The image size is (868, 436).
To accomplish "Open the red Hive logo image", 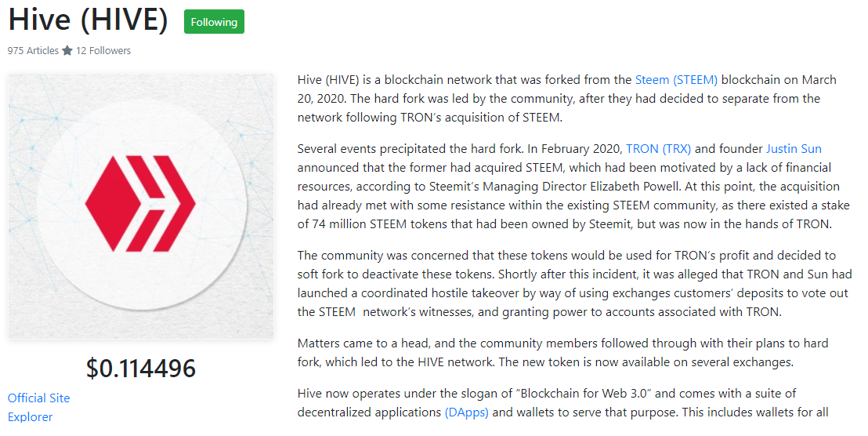I will click(140, 205).
